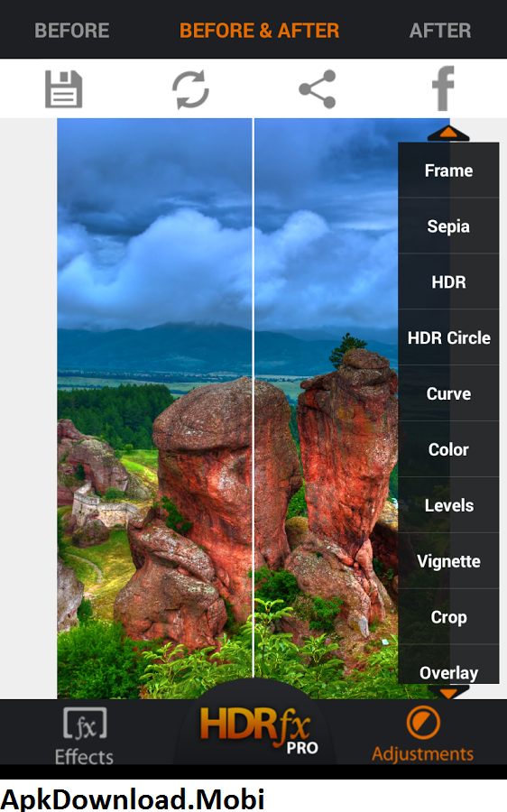This screenshot has width=507, height=812.
Task: Select the Sepia adjustment
Action: tap(448, 226)
